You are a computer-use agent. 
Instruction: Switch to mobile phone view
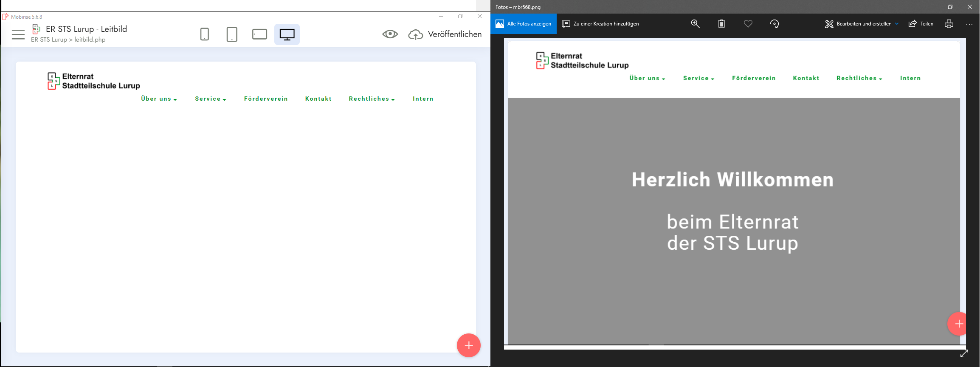[204, 34]
